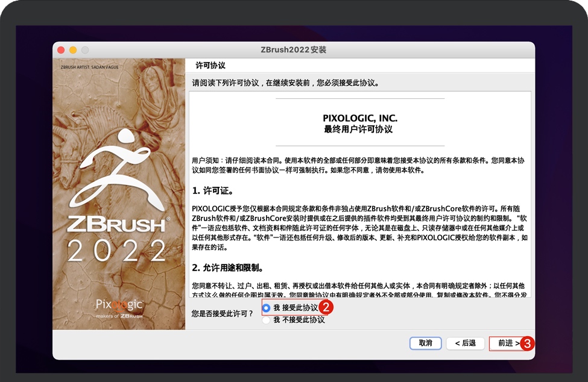Click the instruction text '请阅读下列许可协议'
The image size is (588, 382).
226,83
